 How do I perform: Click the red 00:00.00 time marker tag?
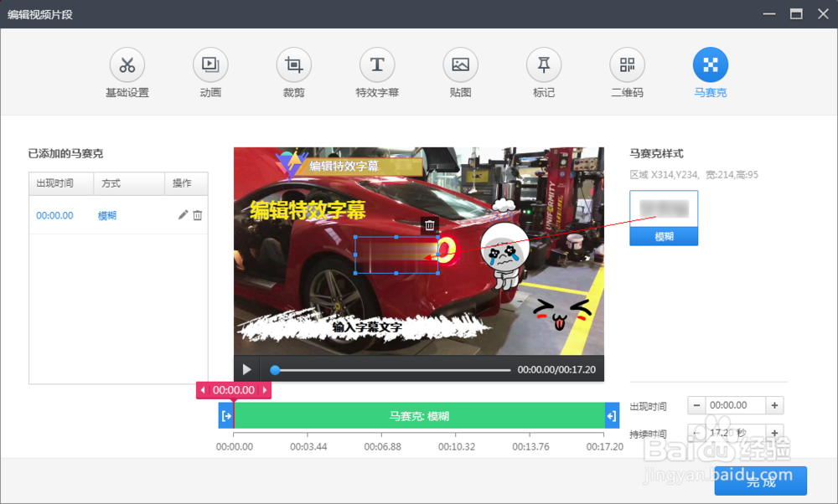[235, 390]
